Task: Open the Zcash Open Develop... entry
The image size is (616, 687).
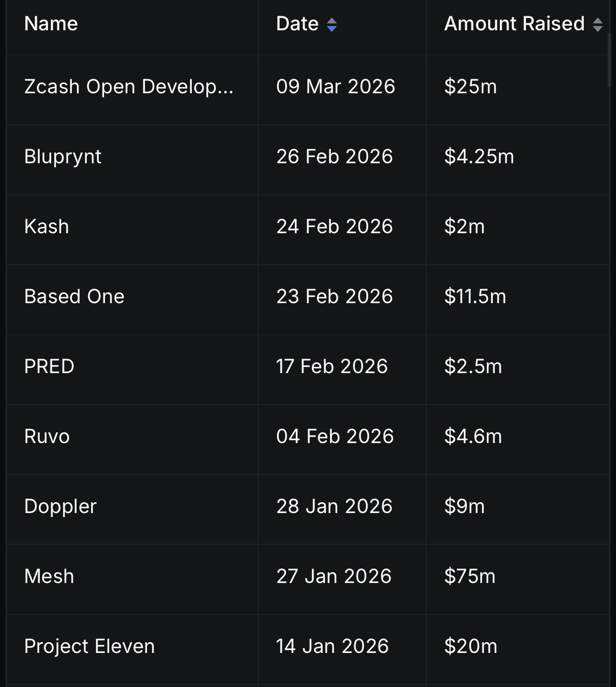Action: pos(128,87)
